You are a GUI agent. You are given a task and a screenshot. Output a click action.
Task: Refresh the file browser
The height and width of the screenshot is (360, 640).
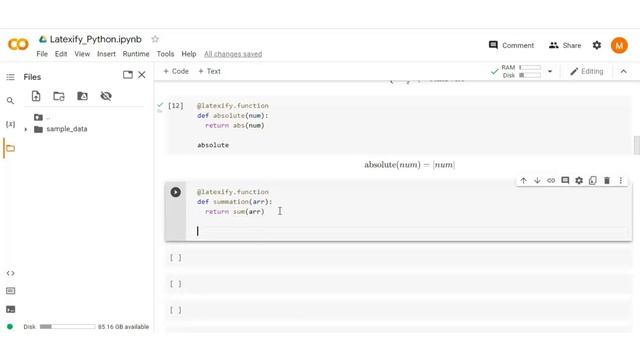coord(59,96)
